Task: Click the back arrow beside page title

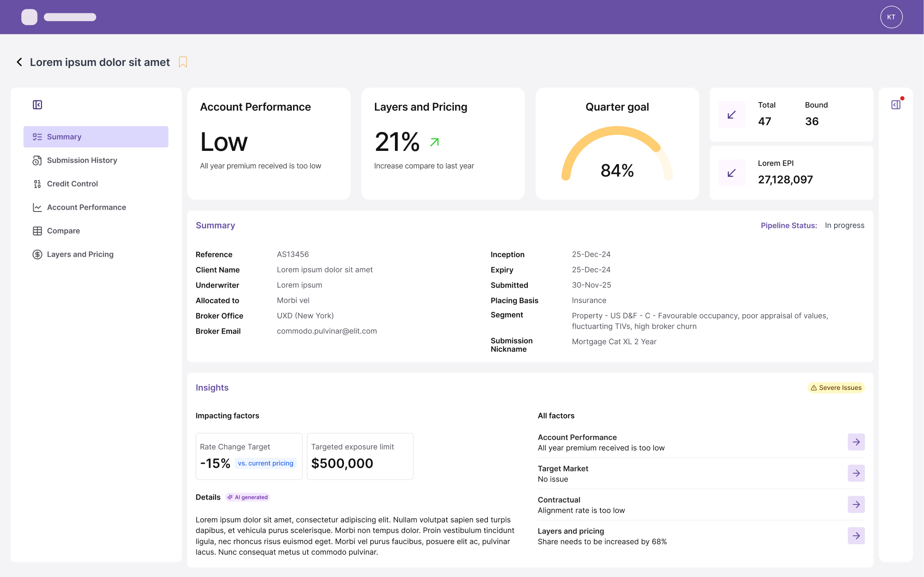Action: coord(19,62)
